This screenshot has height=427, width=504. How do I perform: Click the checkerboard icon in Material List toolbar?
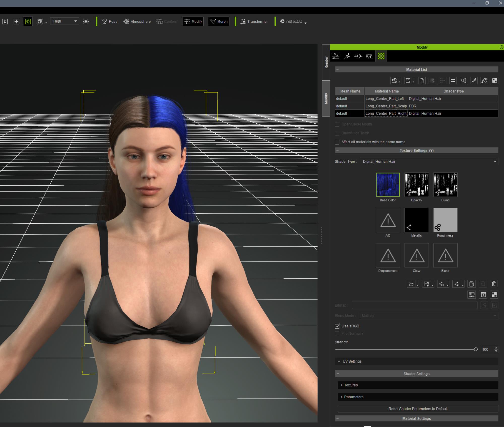tap(494, 81)
